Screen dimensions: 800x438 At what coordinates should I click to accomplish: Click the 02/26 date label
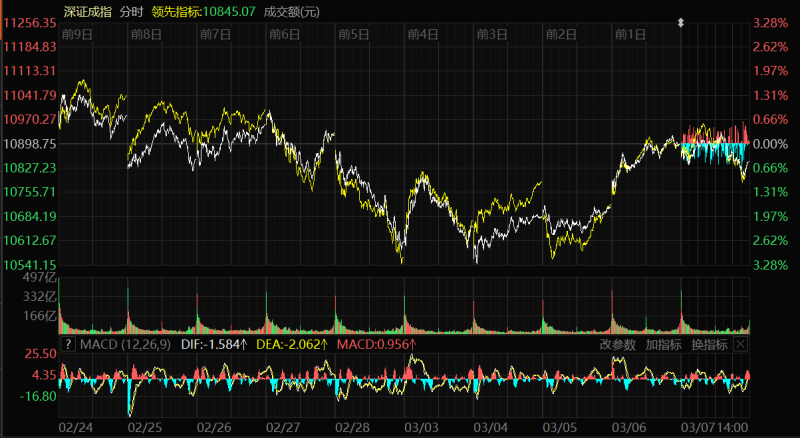[x=214, y=427]
